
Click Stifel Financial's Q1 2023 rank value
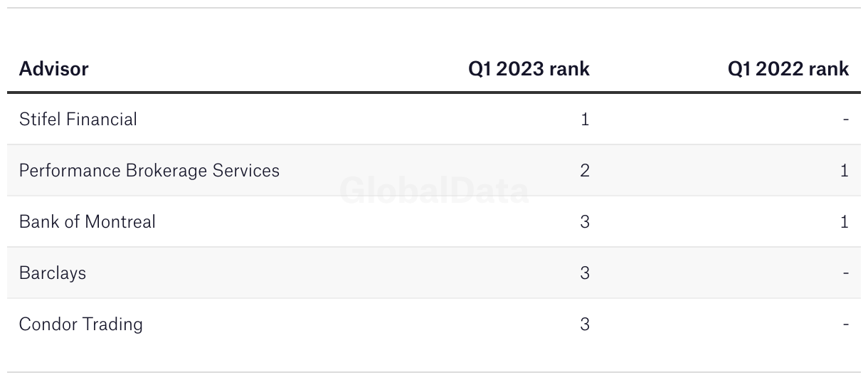[585, 119]
